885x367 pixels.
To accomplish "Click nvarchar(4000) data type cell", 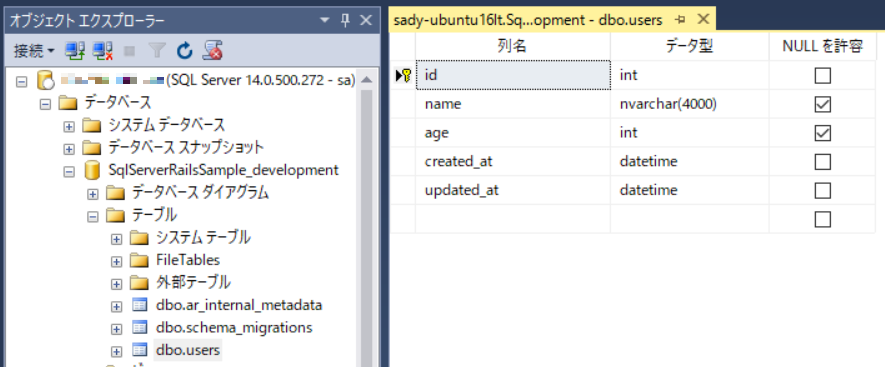I will pos(689,104).
